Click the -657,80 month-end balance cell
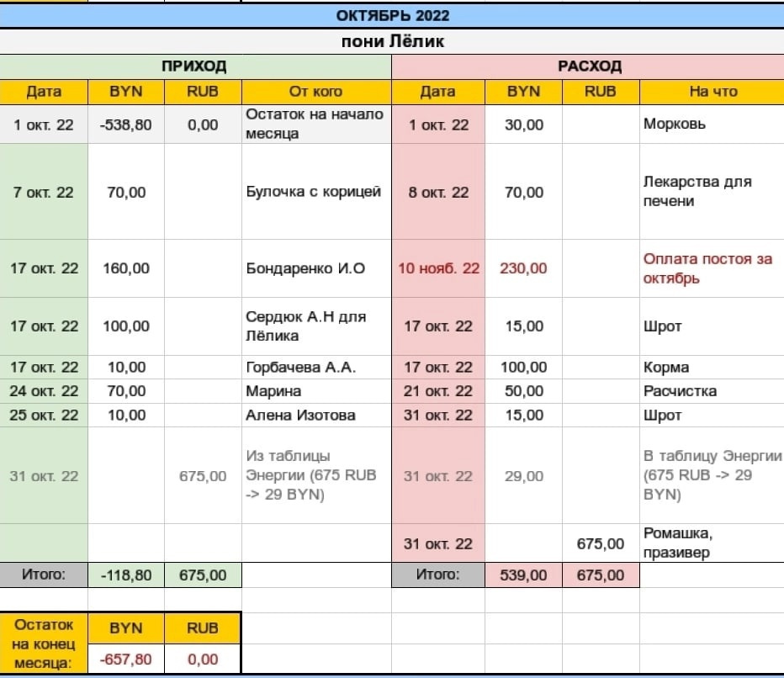784x678 pixels. (x=126, y=660)
